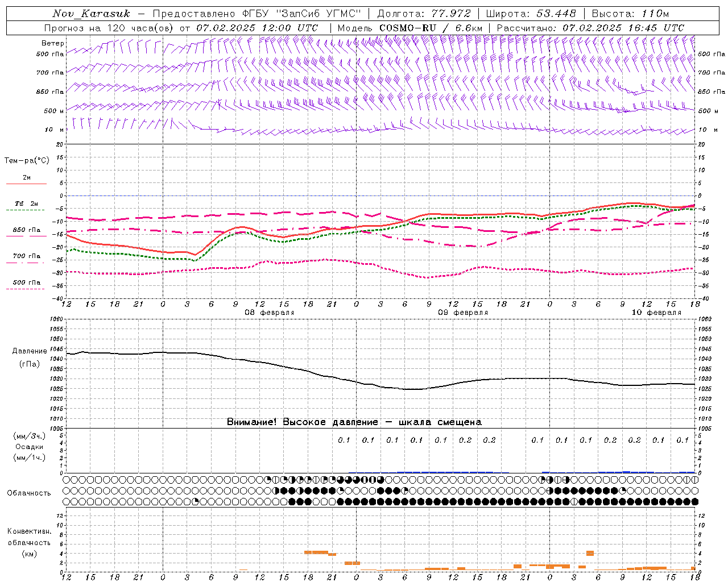Select the Высота: 110м header field
This screenshot has height=582, width=728.
point(631,14)
